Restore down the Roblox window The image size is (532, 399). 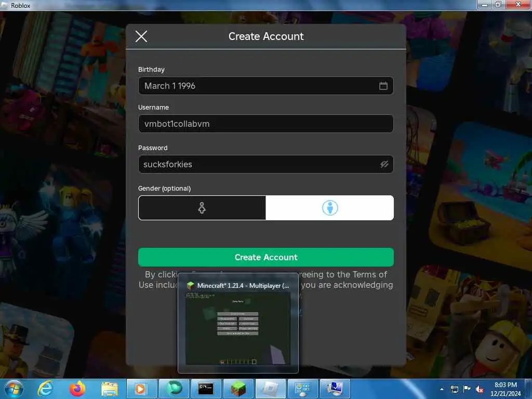tap(498, 4)
